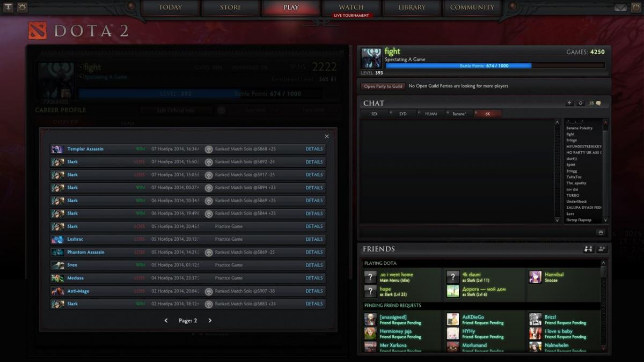Open Details for Templar Assassin match
644x362 pixels.
point(314,149)
